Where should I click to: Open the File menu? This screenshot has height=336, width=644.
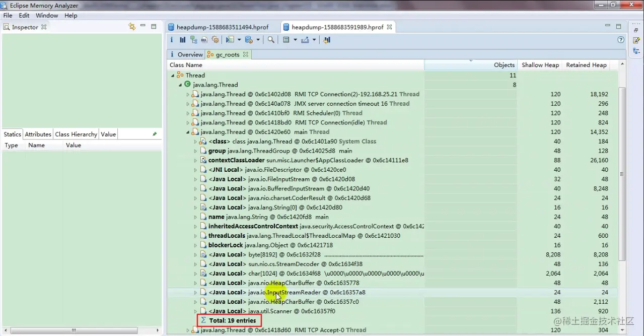pyautogui.click(x=8, y=16)
